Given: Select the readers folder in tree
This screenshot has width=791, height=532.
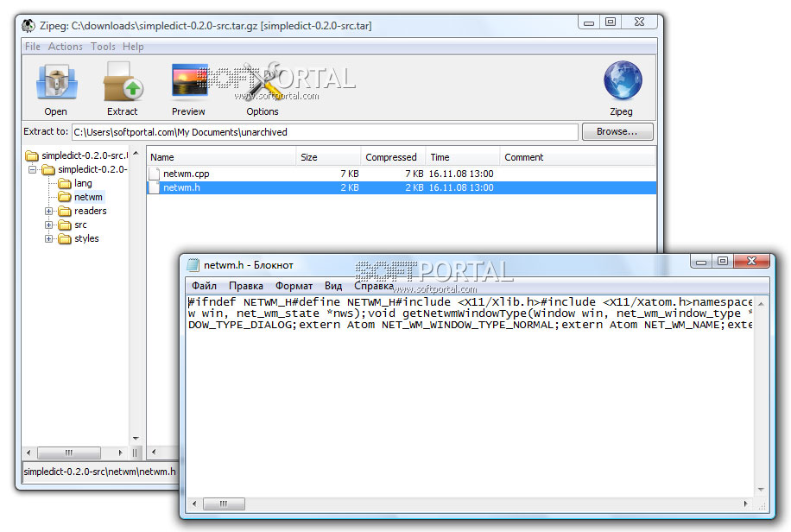Looking at the screenshot, I should (x=91, y=211).
